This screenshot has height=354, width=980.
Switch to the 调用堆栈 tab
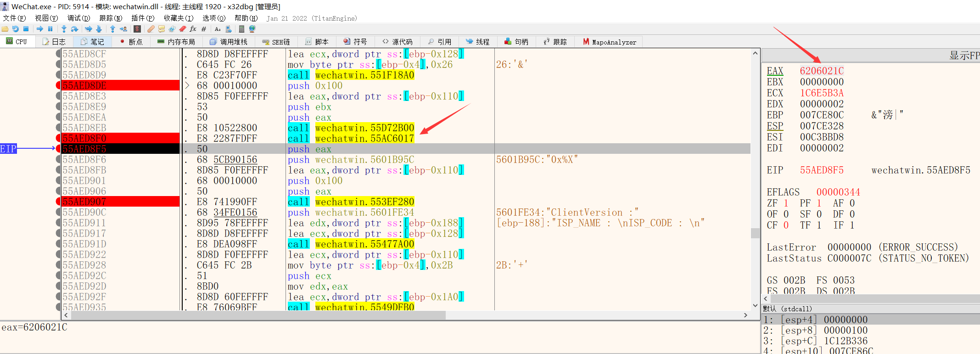(229, 42)
